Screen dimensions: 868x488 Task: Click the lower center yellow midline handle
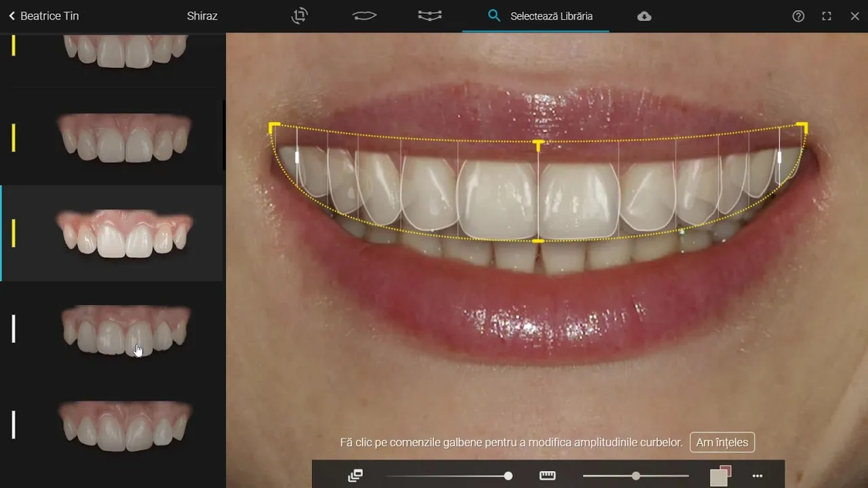(538, 241)
